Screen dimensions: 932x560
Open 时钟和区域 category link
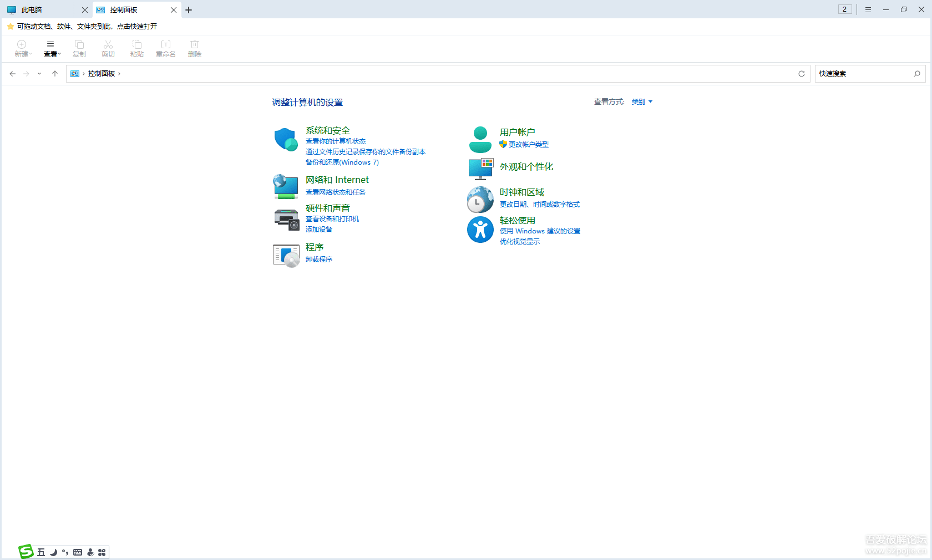click(x=522, y=192)
